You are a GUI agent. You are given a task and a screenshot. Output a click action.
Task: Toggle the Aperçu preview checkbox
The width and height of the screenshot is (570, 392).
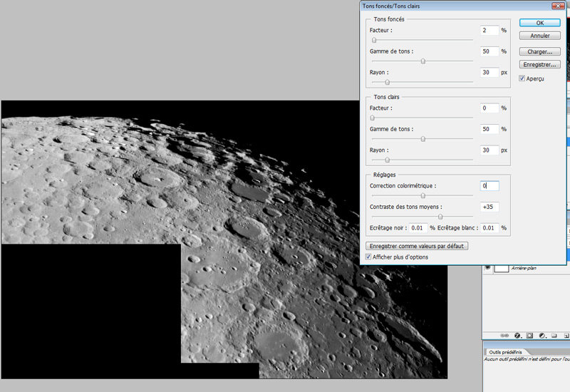pyautogui.click(x=522, y=78)
